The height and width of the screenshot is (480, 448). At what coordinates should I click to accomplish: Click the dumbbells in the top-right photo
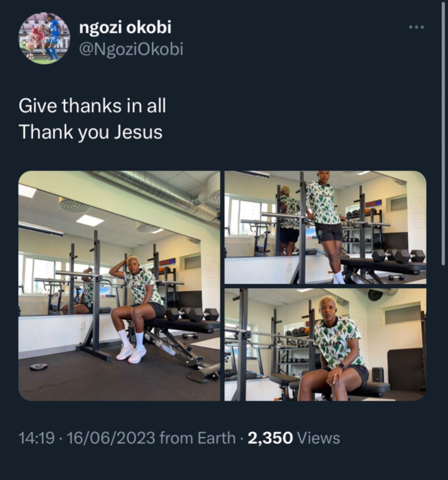pyautogui.click(x=399, y=256)
